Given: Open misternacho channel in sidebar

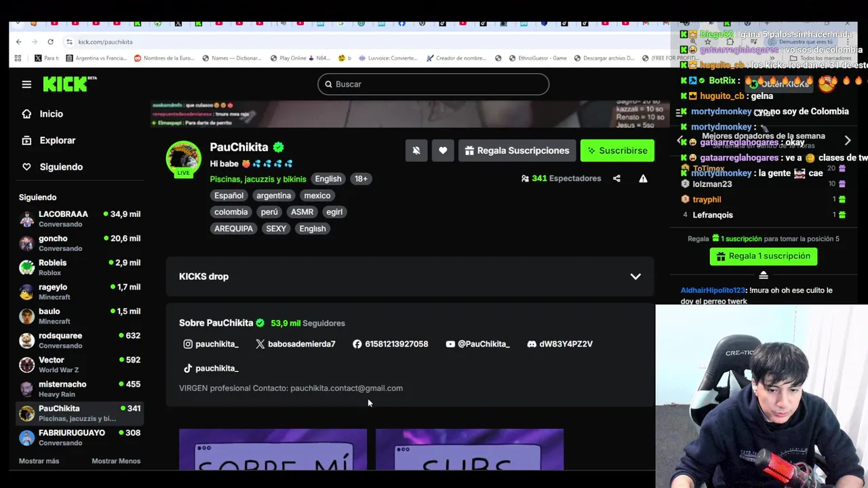Looking at the screenshot, I should click(x=80, y=389).
